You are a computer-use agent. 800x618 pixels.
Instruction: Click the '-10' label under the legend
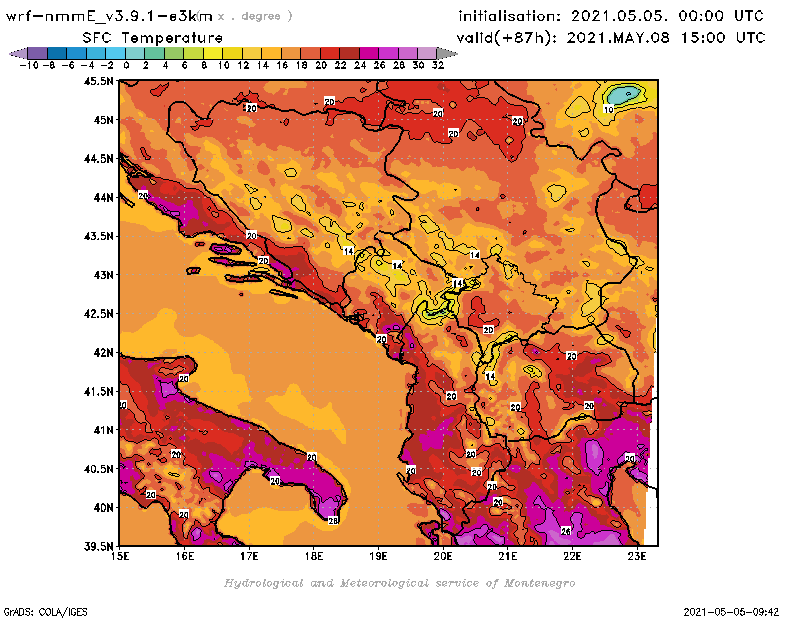tap(29, 65)
